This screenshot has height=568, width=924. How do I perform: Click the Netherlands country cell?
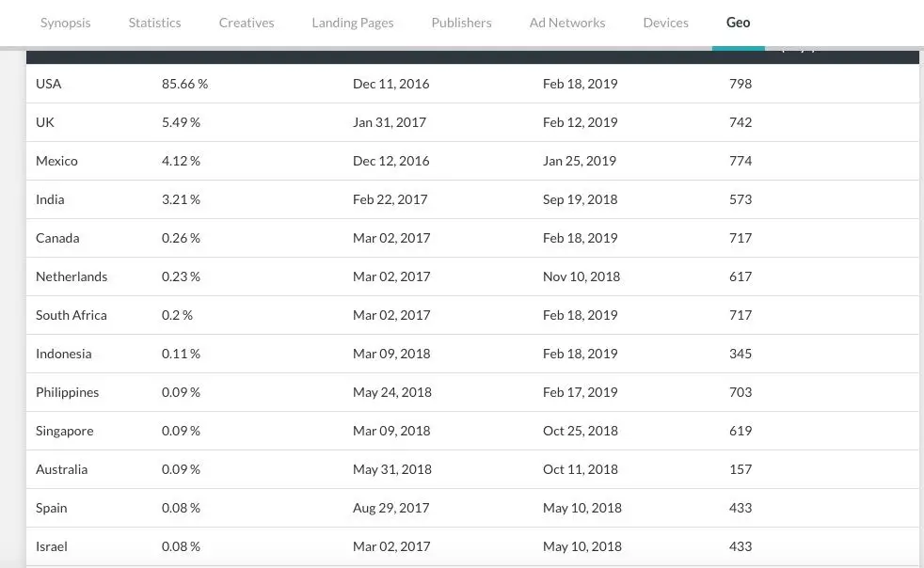click(72, 276)
